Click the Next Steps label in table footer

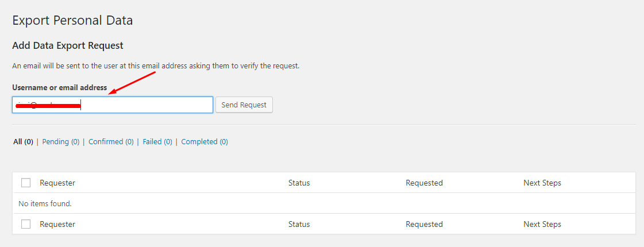point(542,225)
